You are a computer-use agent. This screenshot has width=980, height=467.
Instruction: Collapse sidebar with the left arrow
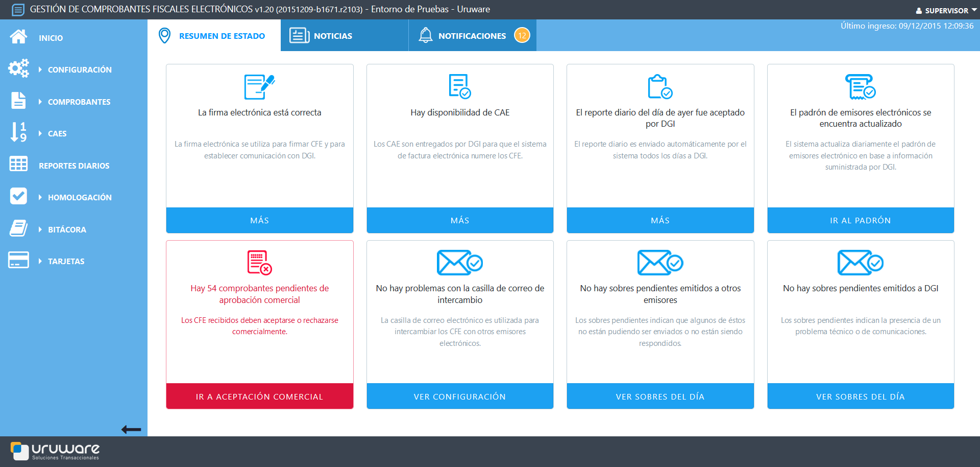131,430
